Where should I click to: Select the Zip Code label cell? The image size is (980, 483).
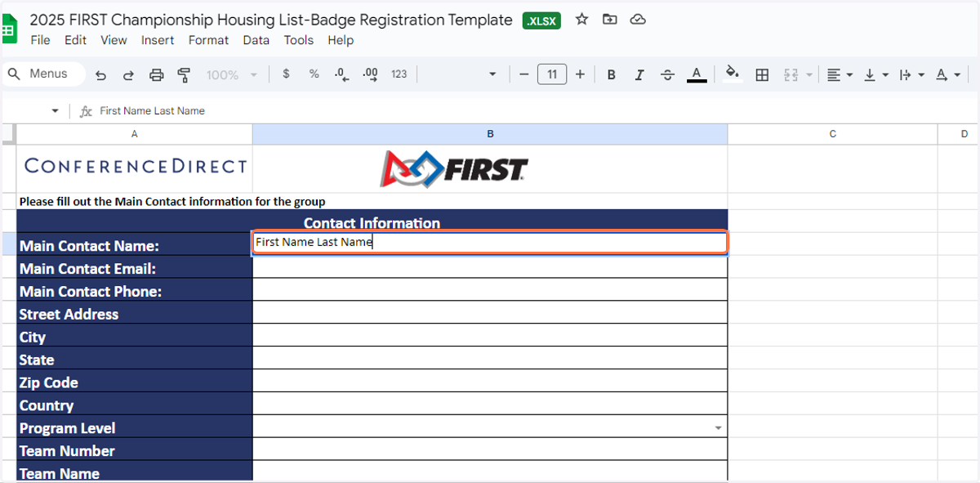[135, 382]
